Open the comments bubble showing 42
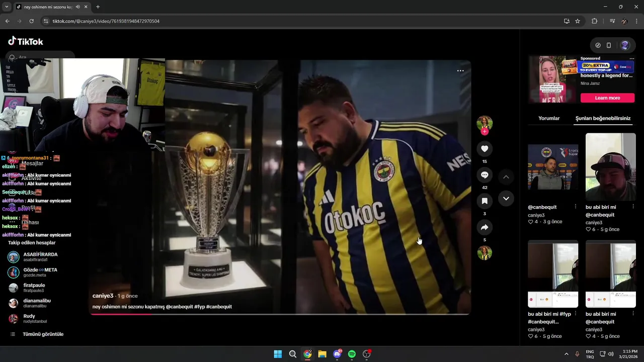The height and width of the screenshot is (362, 644). 485,175
